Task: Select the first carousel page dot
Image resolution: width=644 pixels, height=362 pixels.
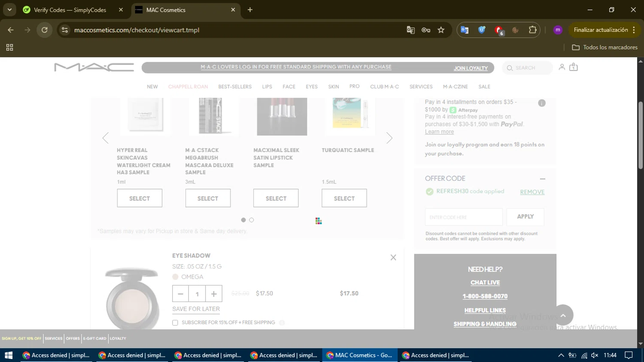Action: pos(243,220)
